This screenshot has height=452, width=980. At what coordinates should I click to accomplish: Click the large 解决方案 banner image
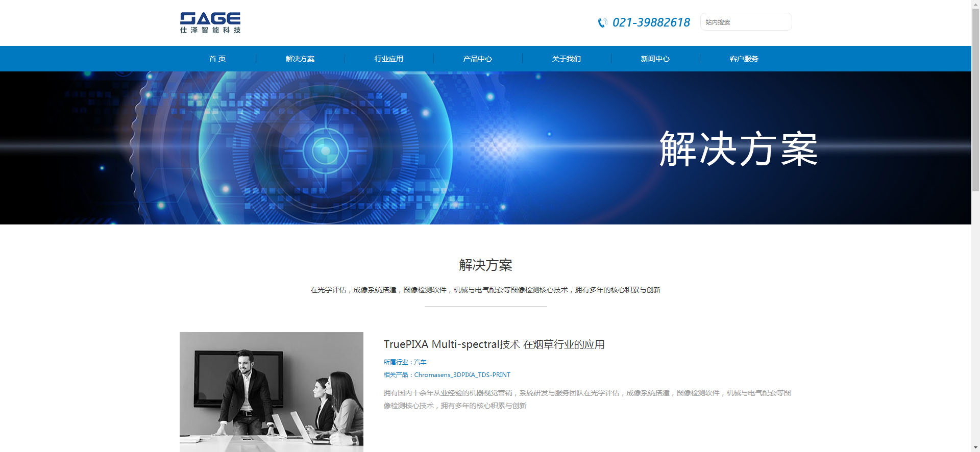pyautogui.click(x=485, y=148)
